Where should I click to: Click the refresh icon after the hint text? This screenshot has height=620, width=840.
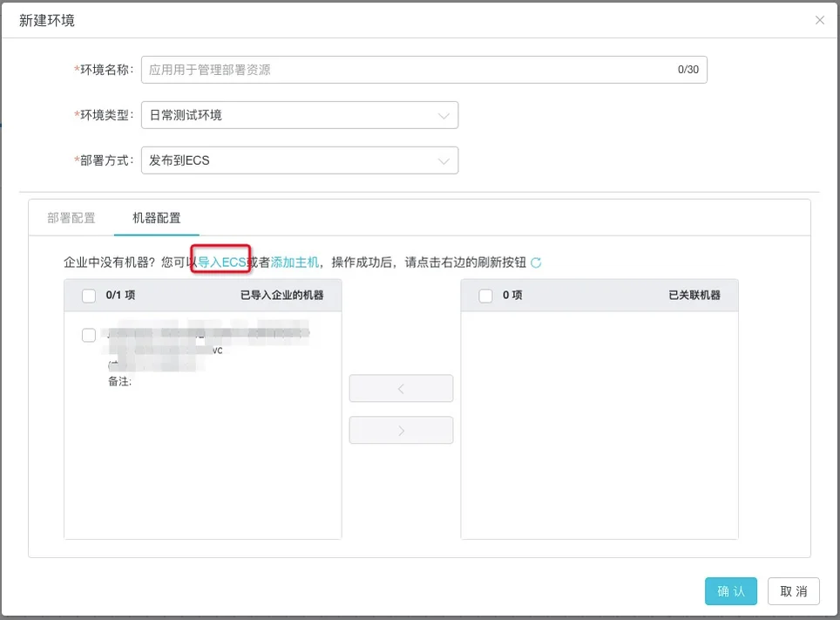click(536, 262)
